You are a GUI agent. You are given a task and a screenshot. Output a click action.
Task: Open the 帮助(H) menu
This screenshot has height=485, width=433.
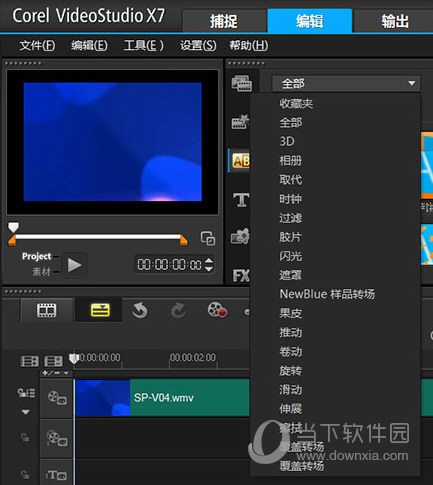249,45
